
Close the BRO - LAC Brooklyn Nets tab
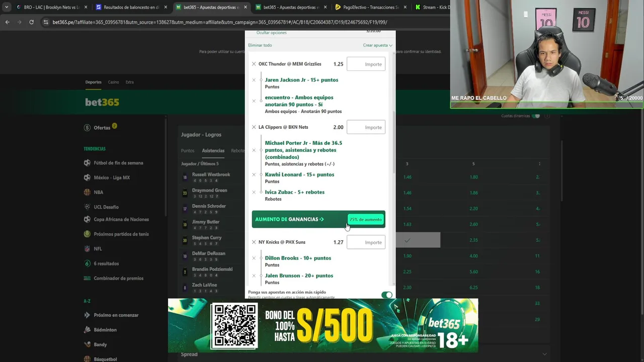[86, 7]
